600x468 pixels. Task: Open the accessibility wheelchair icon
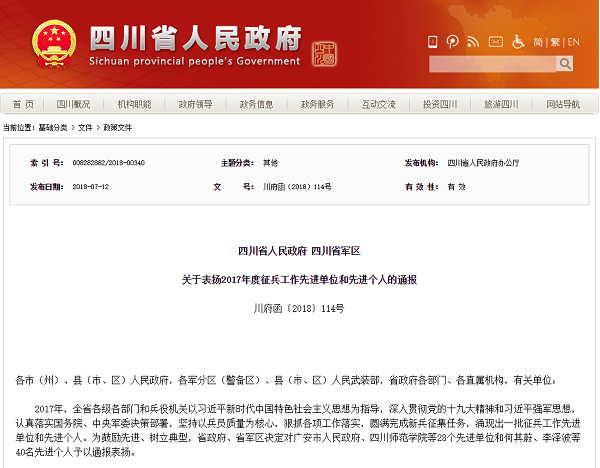(x=518, y=42)
